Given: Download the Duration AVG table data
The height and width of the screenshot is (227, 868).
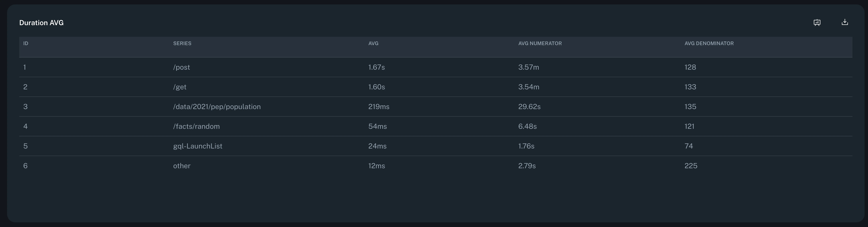Looking at the screenshot, I should [844, 22].
